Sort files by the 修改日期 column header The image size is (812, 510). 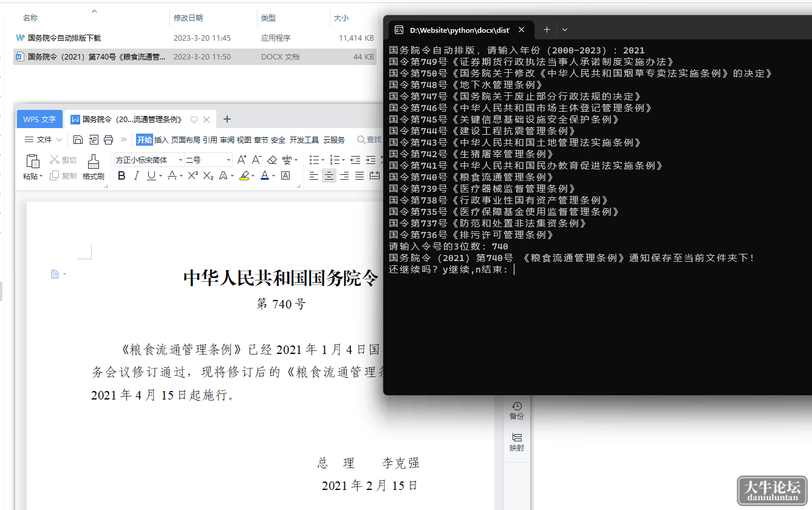click(x=188, y=18)
